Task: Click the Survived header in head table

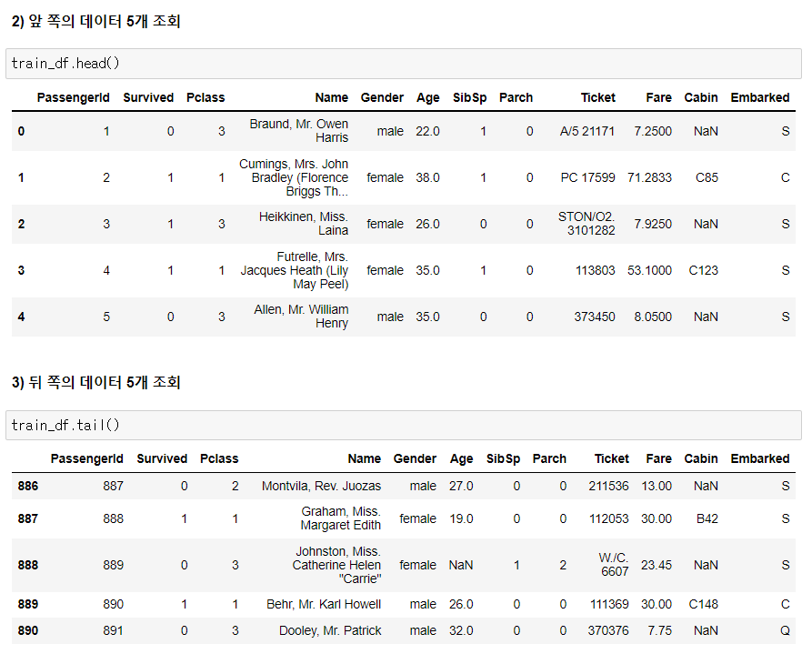Action: (x=148, y=98)
